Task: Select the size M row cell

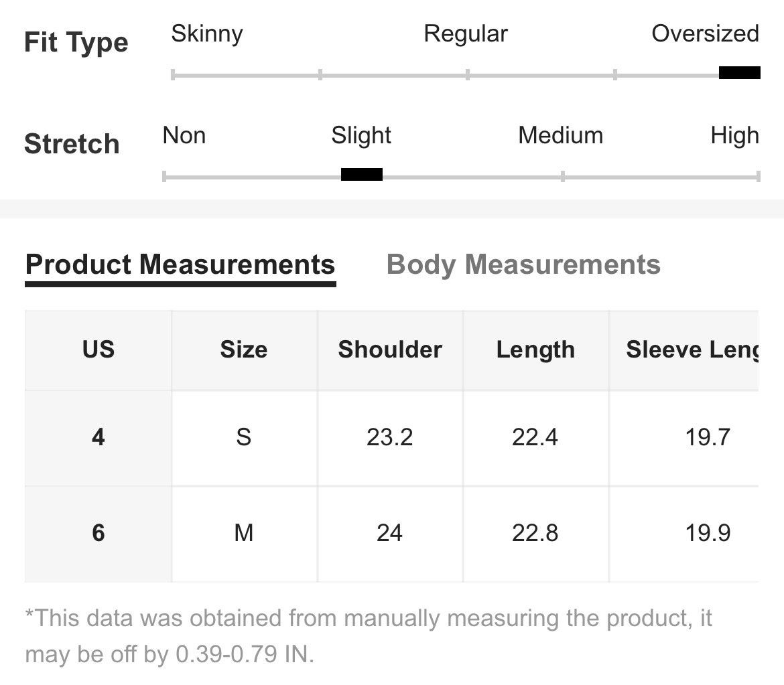Action: click(244, 533)
